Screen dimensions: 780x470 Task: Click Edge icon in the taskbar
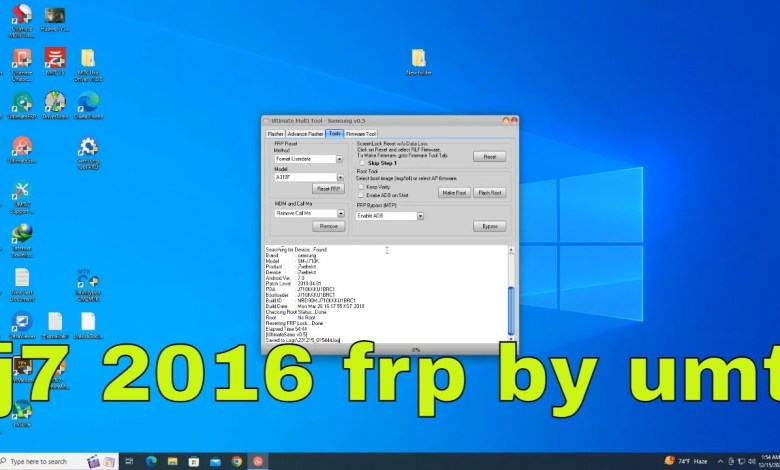(x=152, y=461)
